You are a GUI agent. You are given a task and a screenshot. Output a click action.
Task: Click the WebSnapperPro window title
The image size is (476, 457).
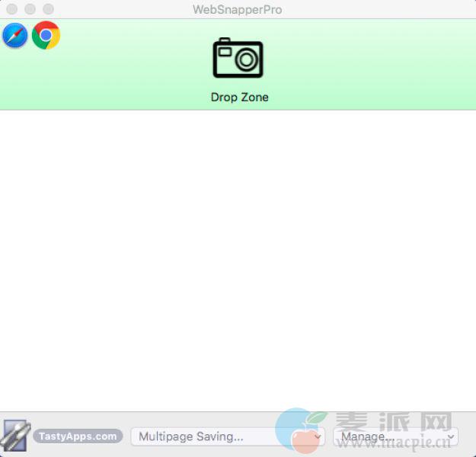238,9
